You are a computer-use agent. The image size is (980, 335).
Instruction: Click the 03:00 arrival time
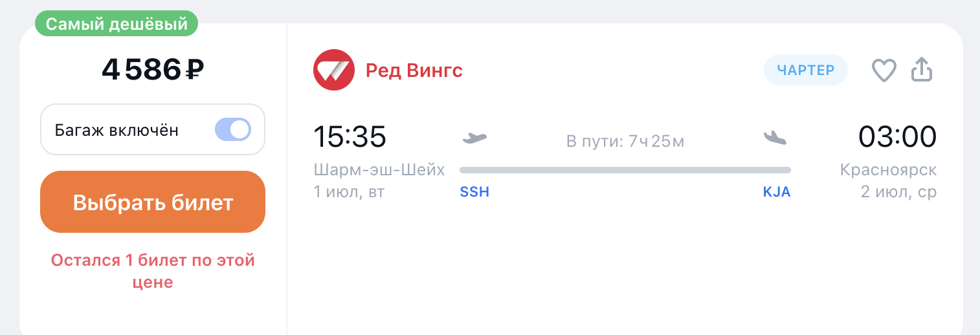[x=897, y=136]
